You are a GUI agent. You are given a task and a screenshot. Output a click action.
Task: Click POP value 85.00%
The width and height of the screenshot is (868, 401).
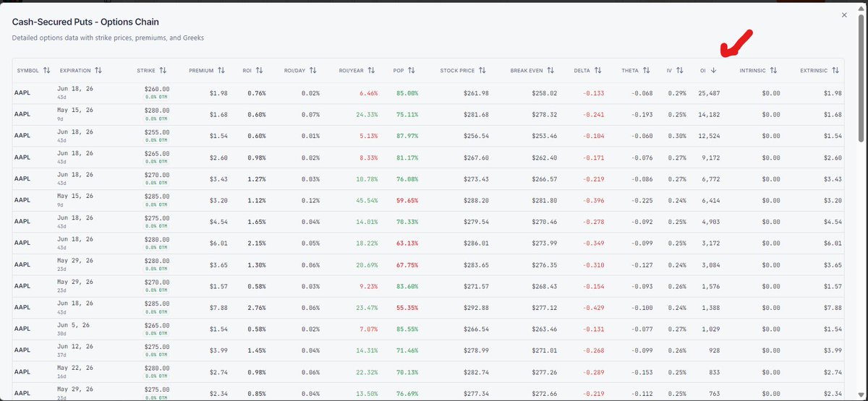point(407,93)
